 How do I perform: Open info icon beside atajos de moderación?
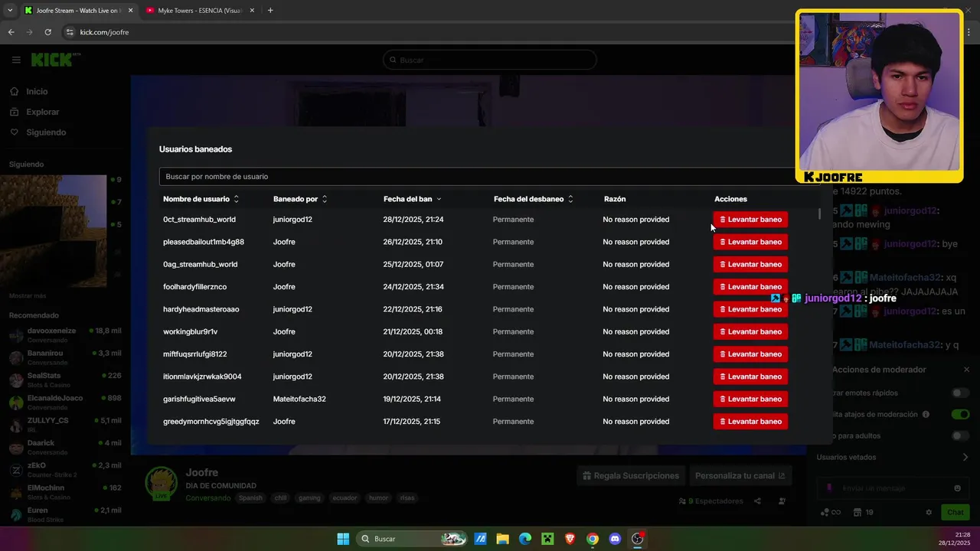coord(926,414)
